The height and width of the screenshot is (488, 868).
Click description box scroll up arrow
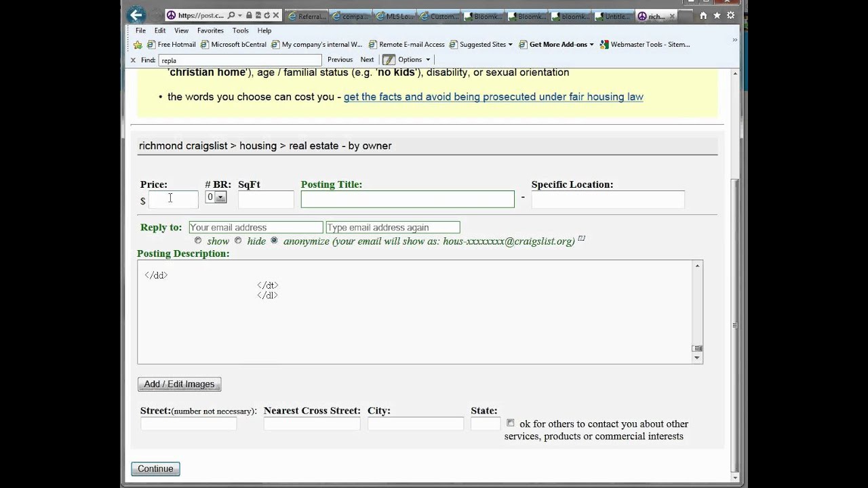[x=697, y=266]
